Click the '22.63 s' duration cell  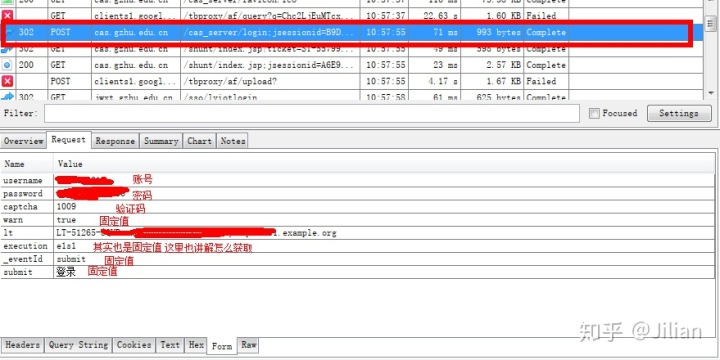(x=440, y=16)
